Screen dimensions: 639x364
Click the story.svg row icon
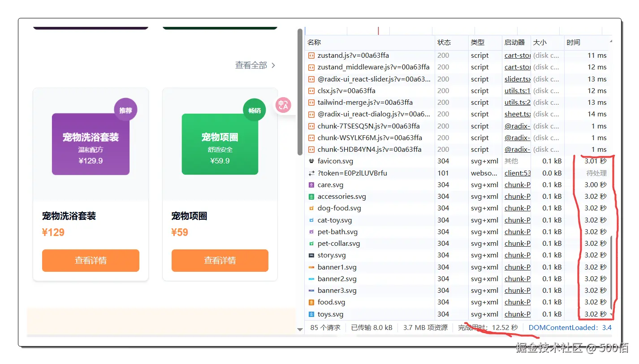[x=311, y=255]
